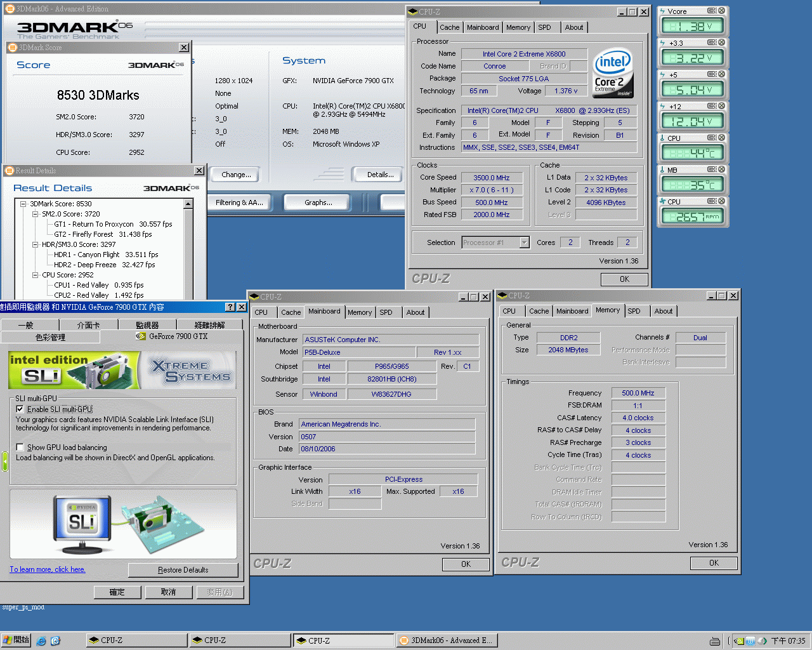Click the help question mark in NVIDIA dialog
812x650 pixels.
coord(230,307)
